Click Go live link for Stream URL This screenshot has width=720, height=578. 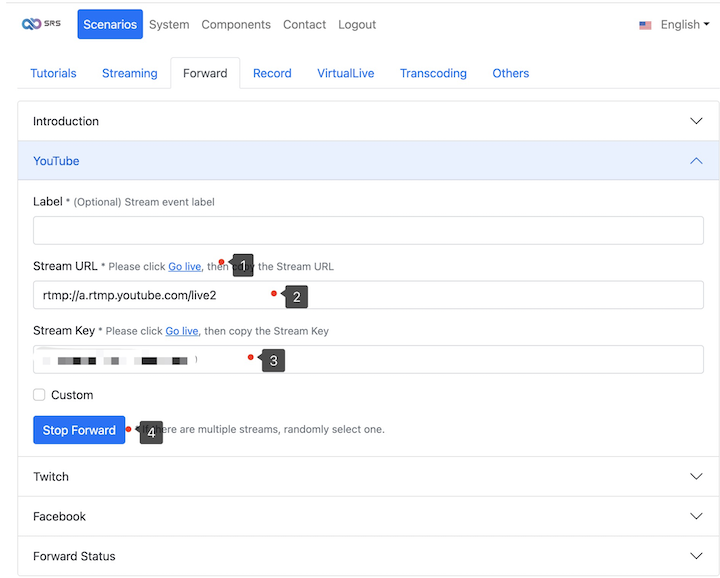point(185,266)
